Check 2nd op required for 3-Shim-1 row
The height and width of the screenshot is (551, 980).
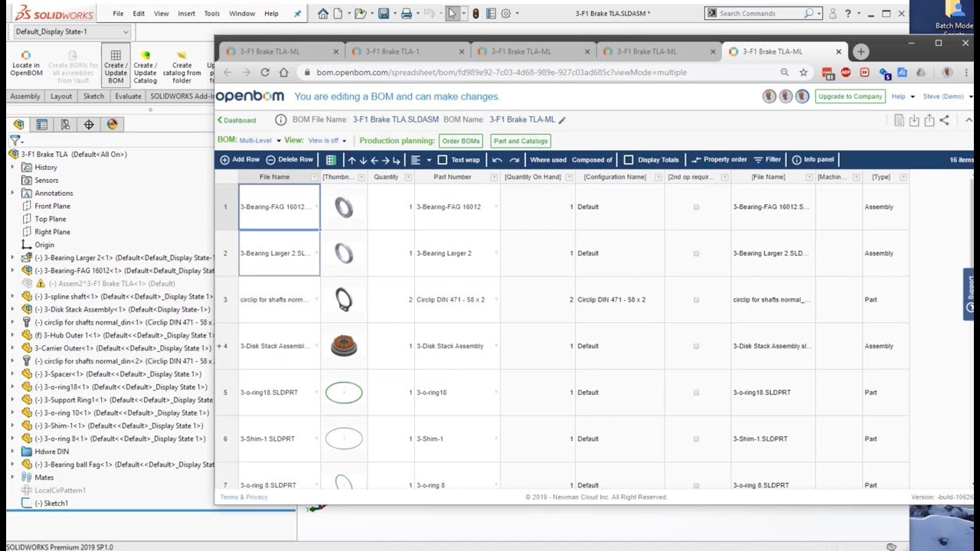click(x=696, y=439)
